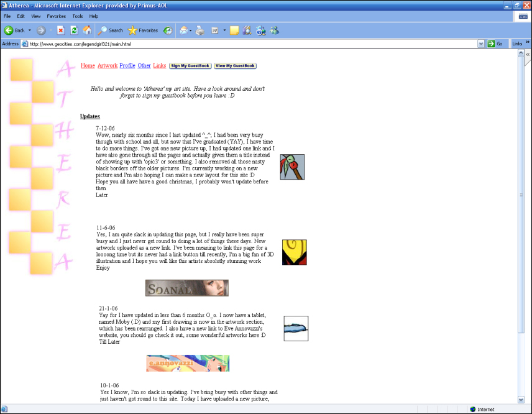Click the address bar URL field
Screen dimensions: 532x414
coord(249,44)
